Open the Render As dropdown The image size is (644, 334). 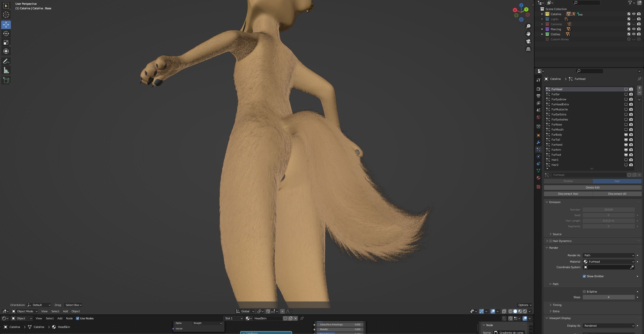[x=609, y=255]
